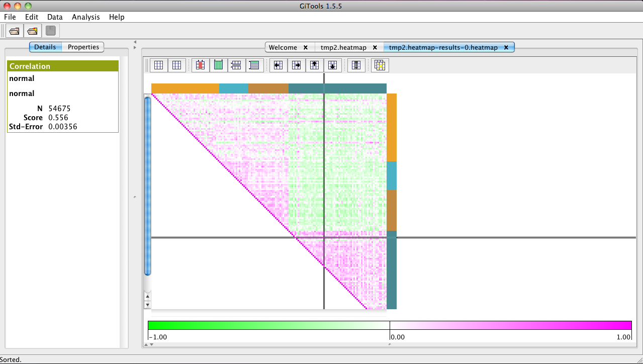
Task: Click the move rows down arrow icon
Action: [x=332, y=65]
